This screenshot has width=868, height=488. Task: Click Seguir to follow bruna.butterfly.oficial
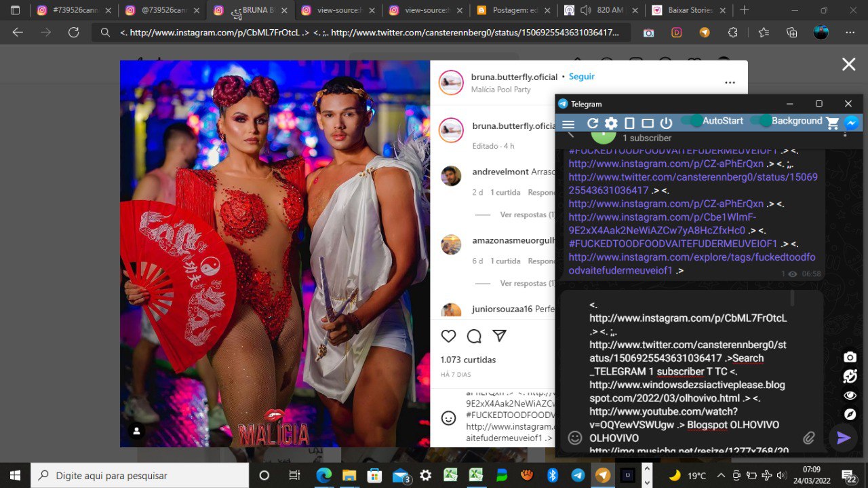tap(581, 77)
